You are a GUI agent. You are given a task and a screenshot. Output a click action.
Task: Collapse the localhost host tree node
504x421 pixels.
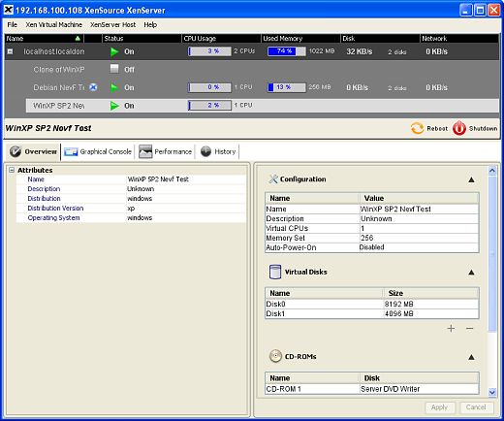[x=10, y=51]
